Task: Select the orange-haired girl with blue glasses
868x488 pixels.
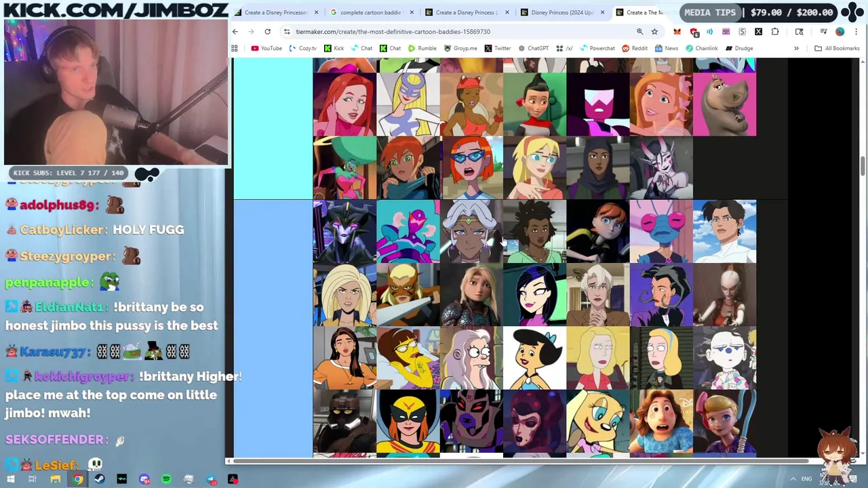Action: tap(471, 168)
